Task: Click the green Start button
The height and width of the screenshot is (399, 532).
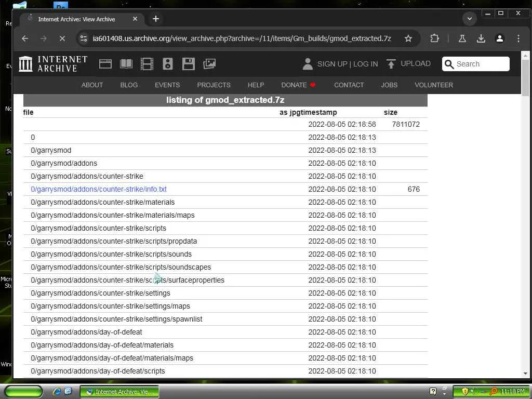Action: click(23, 392)
